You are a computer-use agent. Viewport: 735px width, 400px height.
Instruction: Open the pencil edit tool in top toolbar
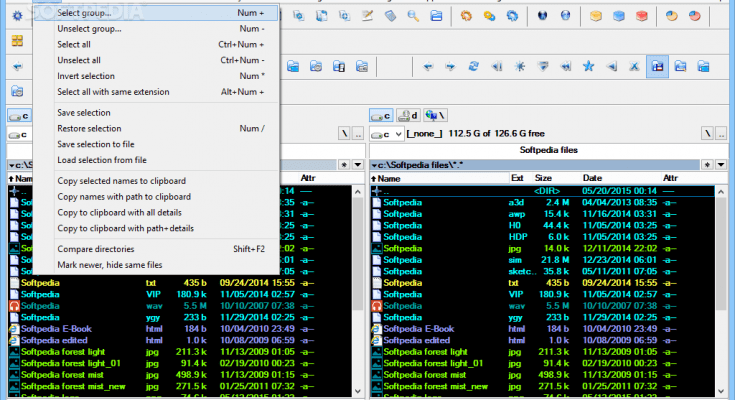[x=367, y=16]
